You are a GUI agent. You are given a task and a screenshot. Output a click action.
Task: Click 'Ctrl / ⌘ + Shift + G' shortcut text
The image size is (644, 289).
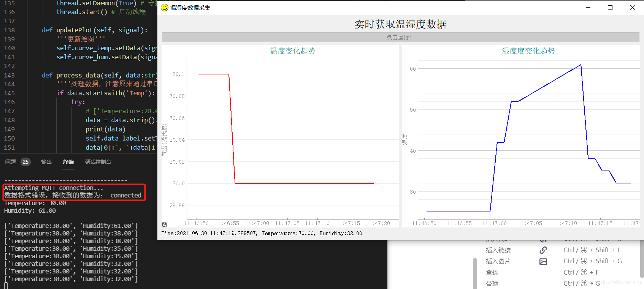[593, 261]
